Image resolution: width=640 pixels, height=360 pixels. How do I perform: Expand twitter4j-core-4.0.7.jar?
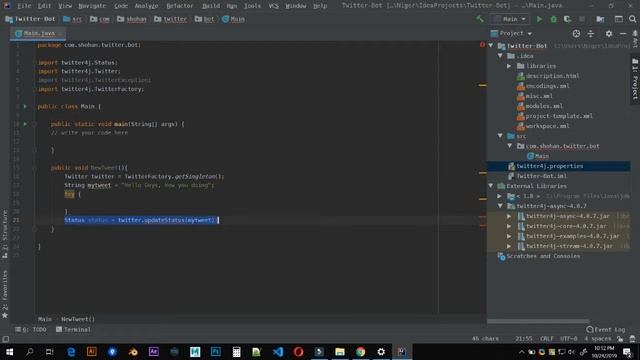pos(509,226)
